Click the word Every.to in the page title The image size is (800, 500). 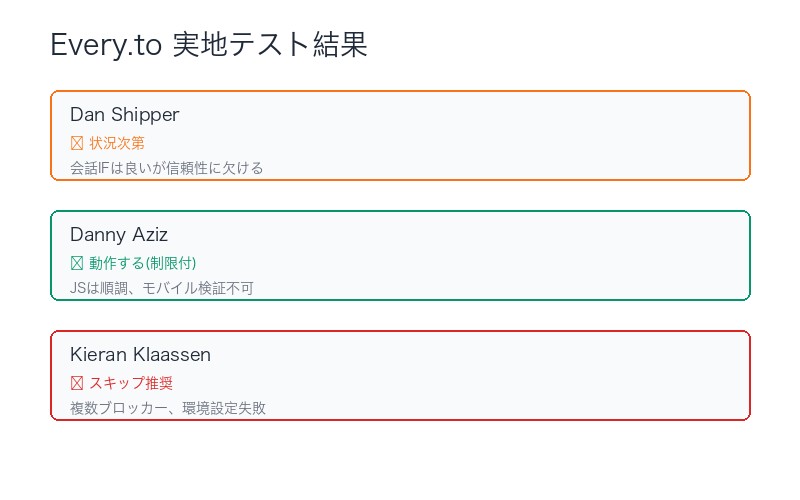pyautogui.click(x=106, y=45)
